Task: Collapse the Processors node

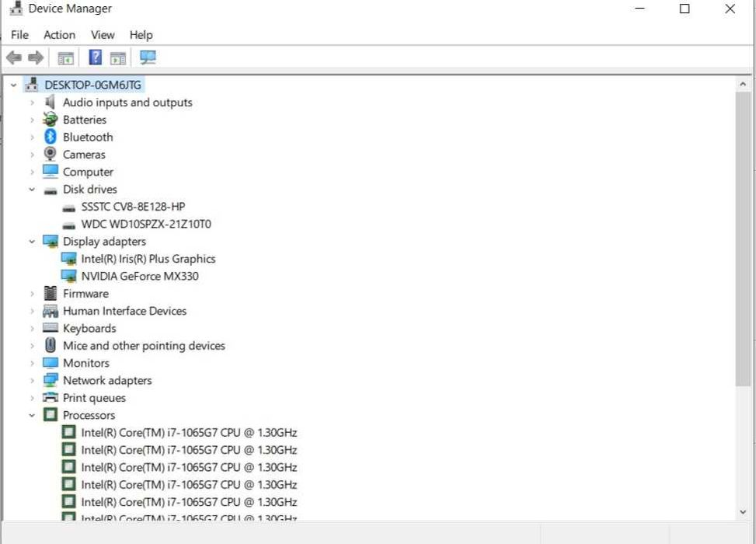Action: (x=32, y=415)
